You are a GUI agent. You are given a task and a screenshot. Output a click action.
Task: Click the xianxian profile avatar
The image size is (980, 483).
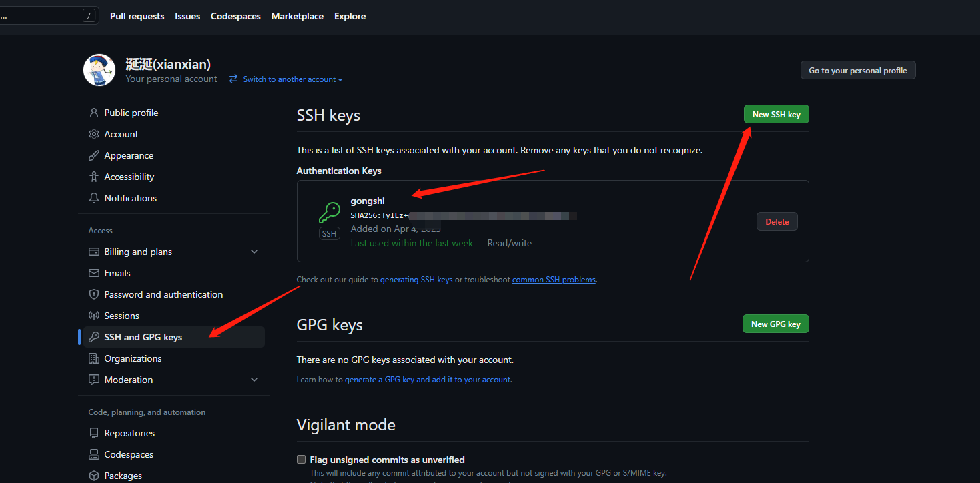click(x=99, y=70)
